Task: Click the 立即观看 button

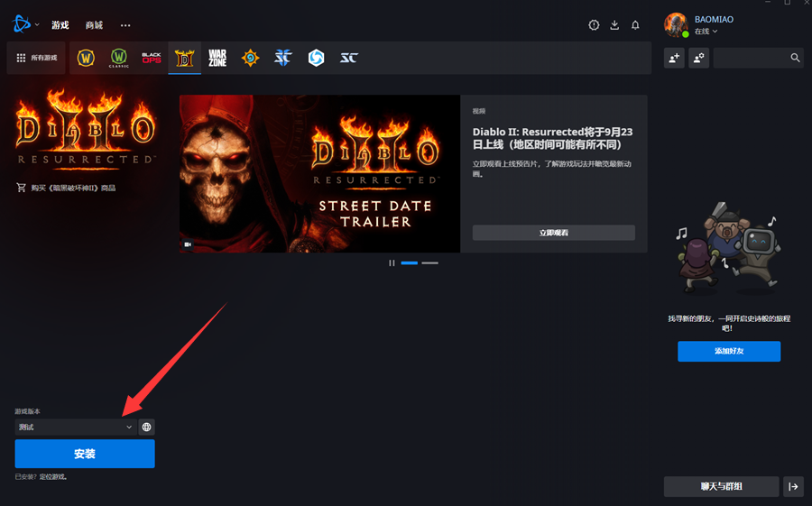Action: 554,233
